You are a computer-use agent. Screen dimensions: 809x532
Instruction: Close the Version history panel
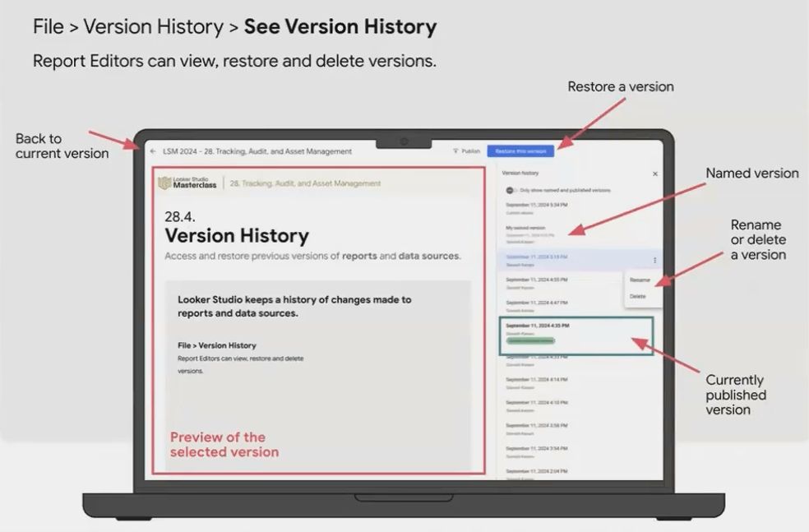(654, 173)
